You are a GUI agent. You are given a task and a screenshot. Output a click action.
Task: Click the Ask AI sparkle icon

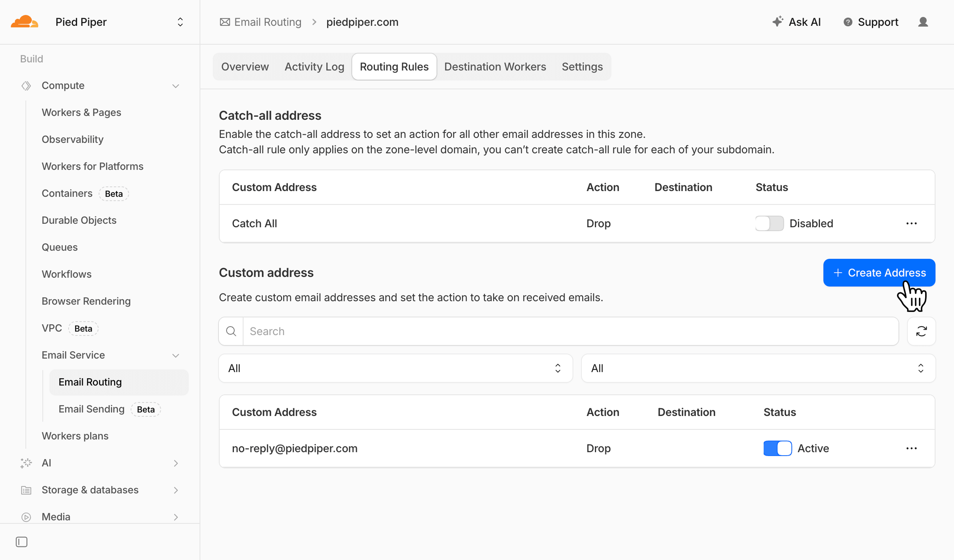[x=778, y=22]
